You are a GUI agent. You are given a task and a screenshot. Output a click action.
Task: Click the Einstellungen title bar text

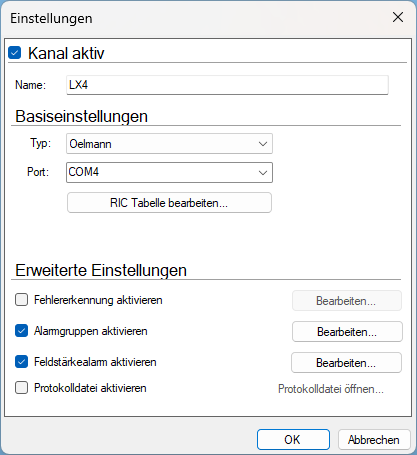[51, 18]
